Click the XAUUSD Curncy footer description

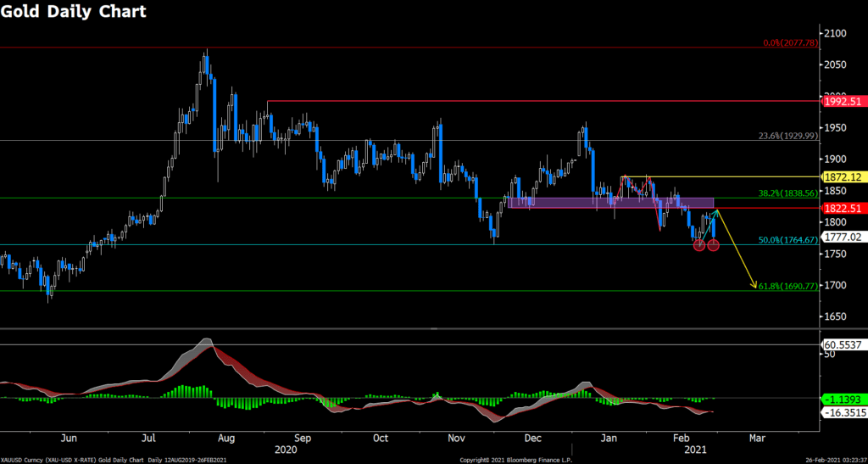pyautogui.click(x=114, y=460)
